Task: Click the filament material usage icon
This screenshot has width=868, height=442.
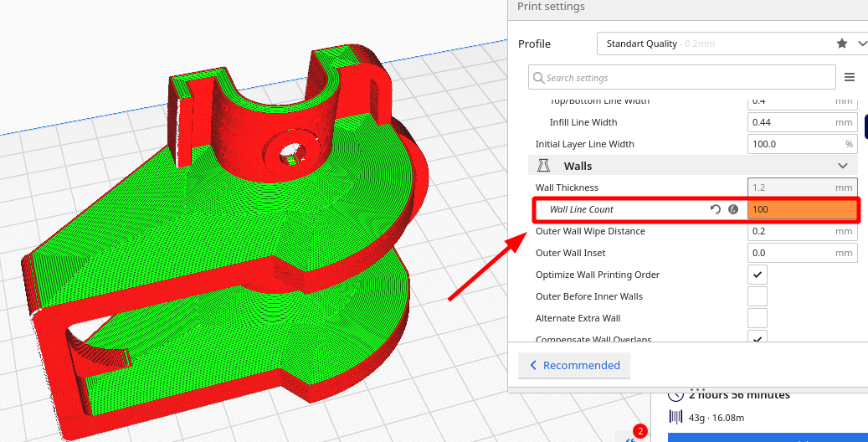Action: point(676,417)
